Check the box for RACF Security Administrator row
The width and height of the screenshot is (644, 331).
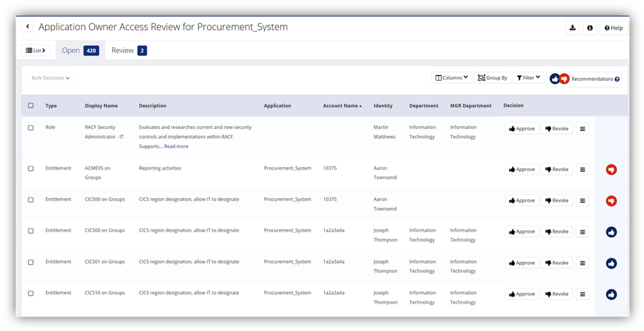click(31, 128)
